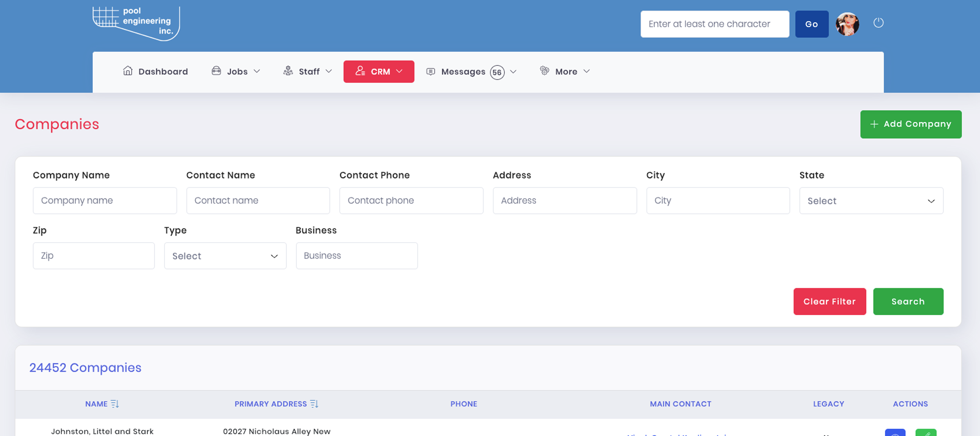This screenshot has height=436, width=980.
Task: Click the green Search button
Action: pos(908,302)
